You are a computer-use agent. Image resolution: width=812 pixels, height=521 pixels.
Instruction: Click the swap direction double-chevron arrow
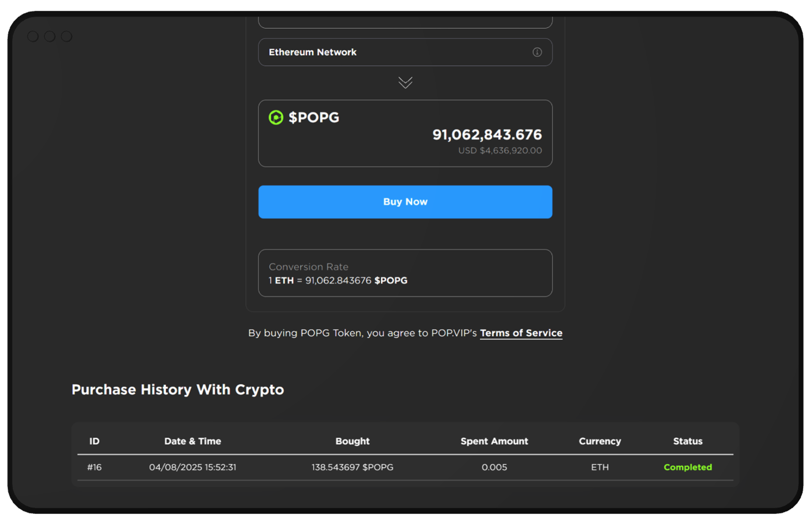click(405, 82)
